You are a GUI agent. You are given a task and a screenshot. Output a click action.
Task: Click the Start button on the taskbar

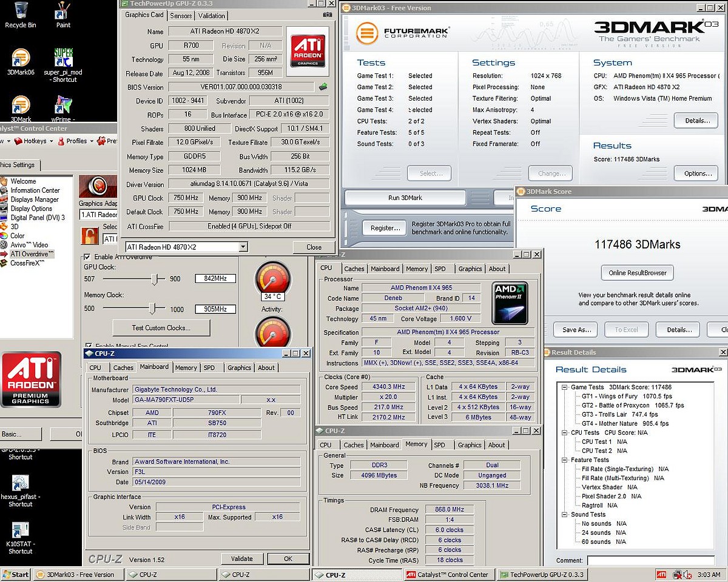[x=16, y=574]
